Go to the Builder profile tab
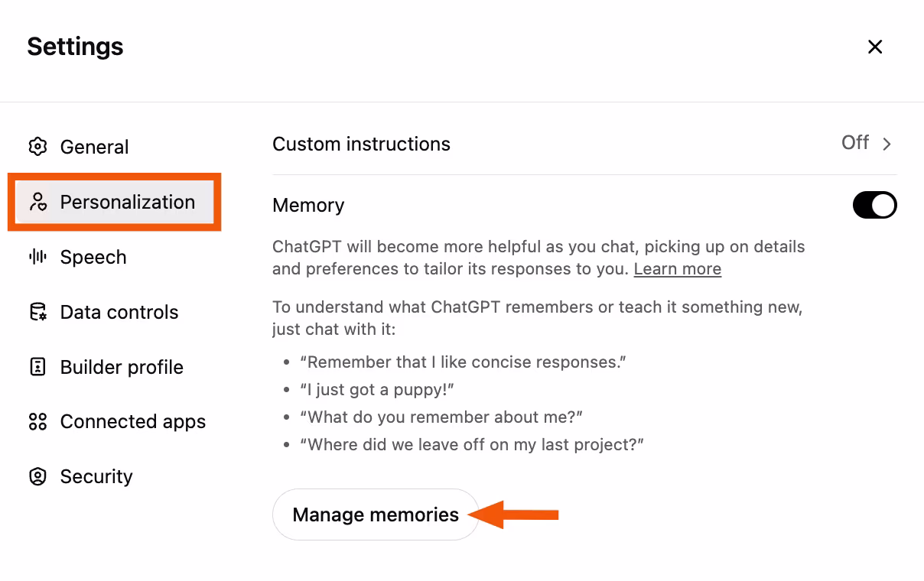 tap(122, 367)
